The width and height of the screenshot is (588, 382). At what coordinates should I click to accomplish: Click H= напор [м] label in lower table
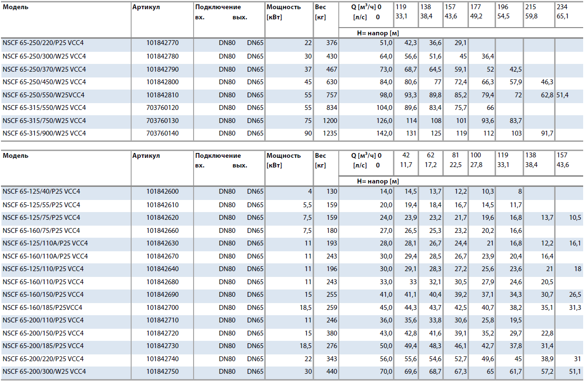(x=377, y=181)
